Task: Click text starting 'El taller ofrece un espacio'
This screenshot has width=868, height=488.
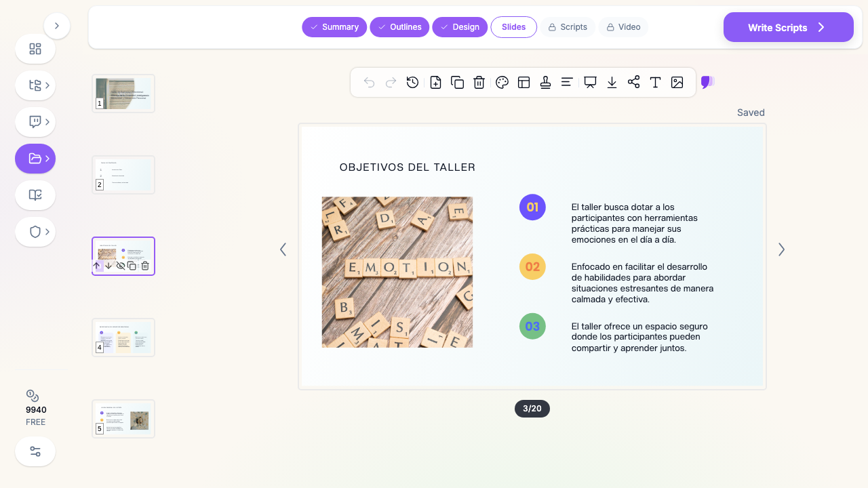Action: 639,337
